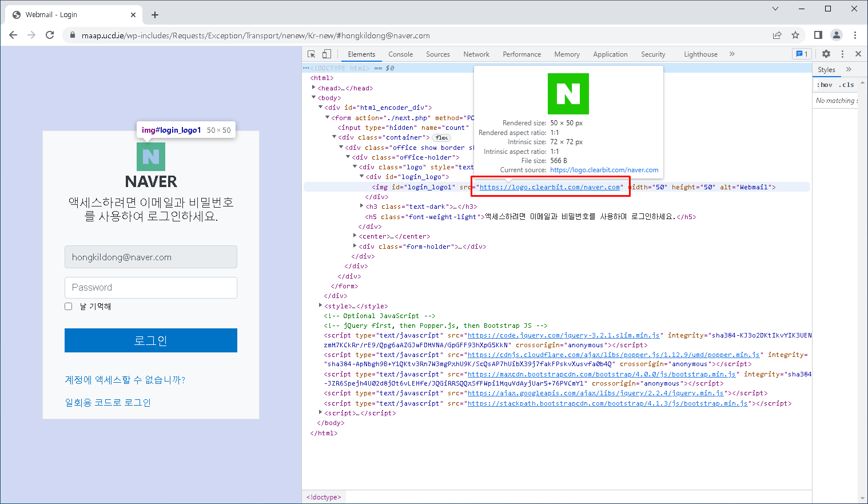Open the tab search dropdown

coord(775,9)
